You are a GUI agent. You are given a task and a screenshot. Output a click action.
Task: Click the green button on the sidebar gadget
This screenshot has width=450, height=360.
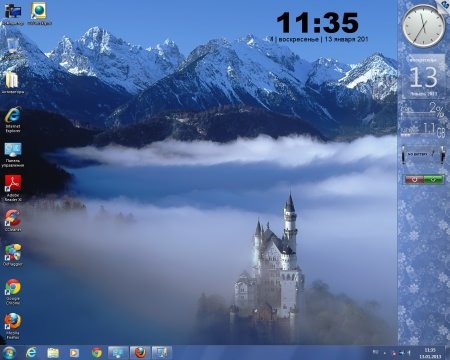point(433,179)
